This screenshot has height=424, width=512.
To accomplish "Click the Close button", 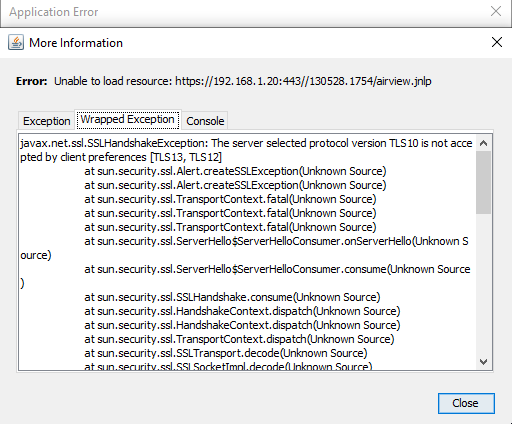I will click(x=466, y=403).
